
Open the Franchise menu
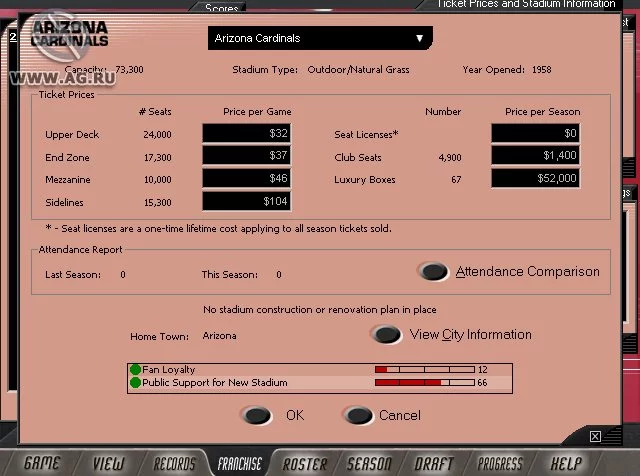pos(240,463)
